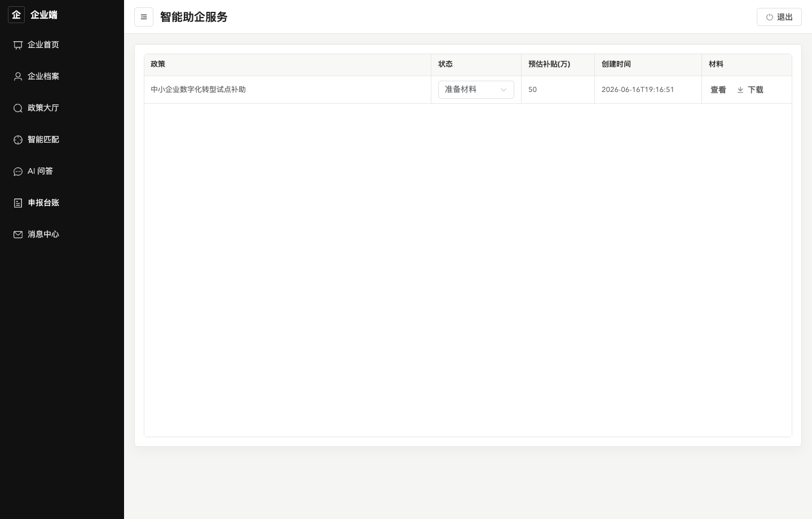Click the 查看 materials button
812x519 pixels.
(718, 90)
